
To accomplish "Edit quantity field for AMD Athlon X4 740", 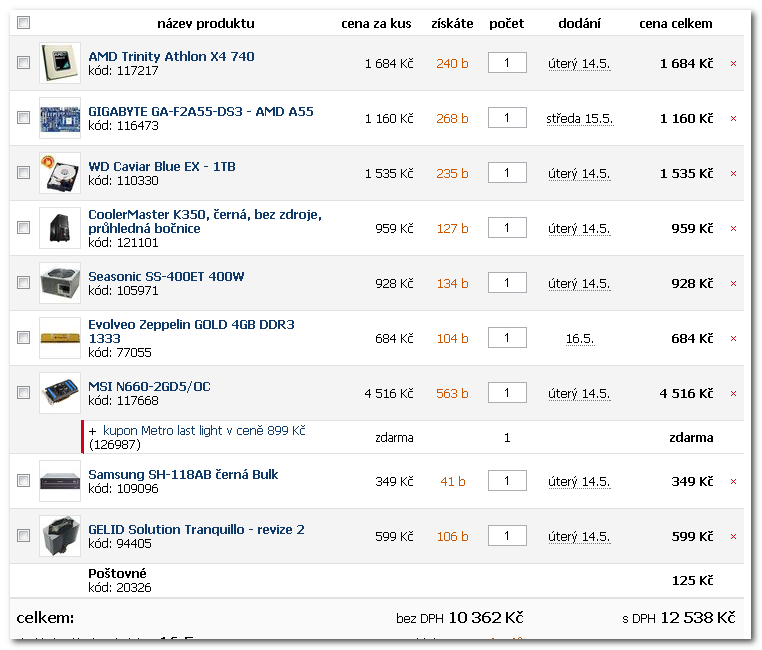I will click(x=507, y=63).
